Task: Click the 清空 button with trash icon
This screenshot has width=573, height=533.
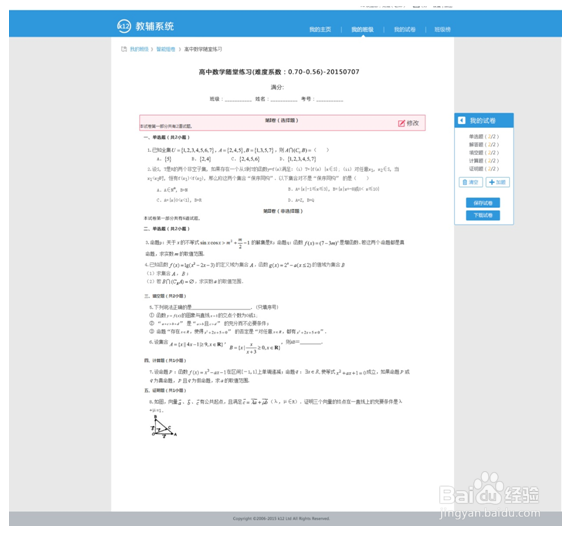Action: click(x=471, y=182)
